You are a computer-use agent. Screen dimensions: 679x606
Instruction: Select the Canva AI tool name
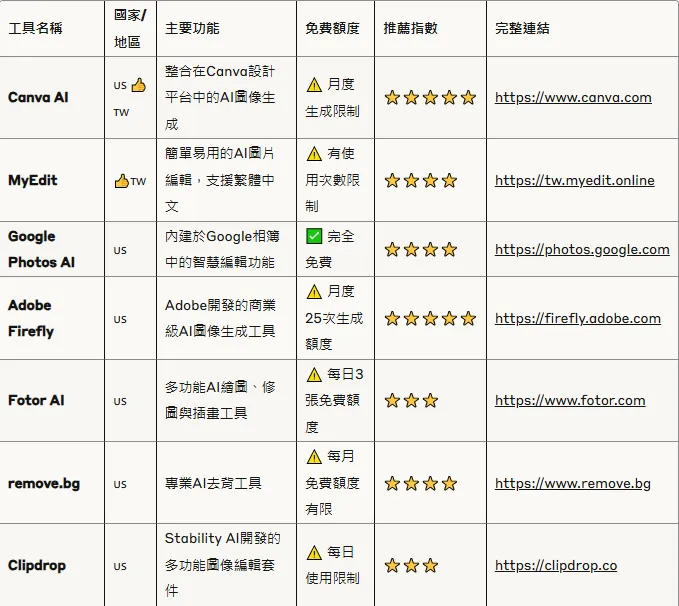(x=38, y=97)
